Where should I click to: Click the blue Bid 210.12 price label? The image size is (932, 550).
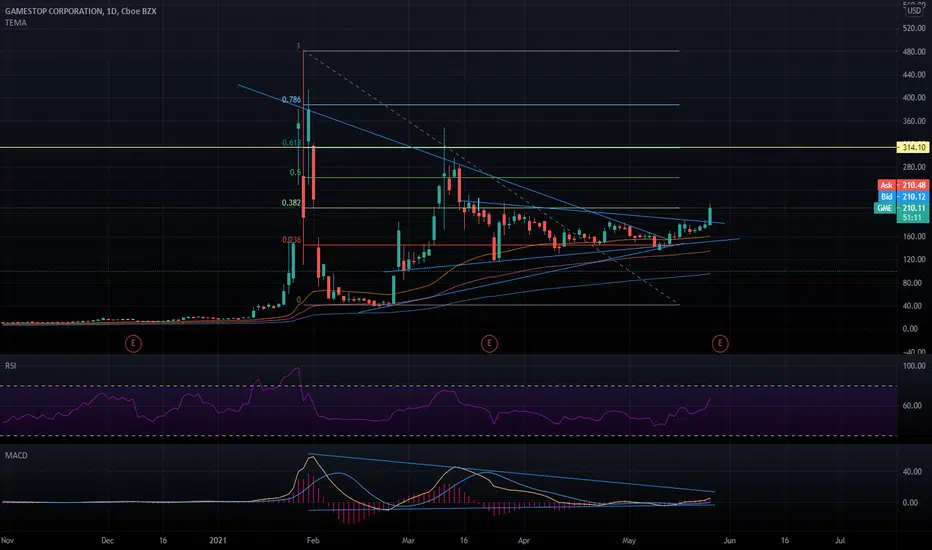[x=903, y=196]
